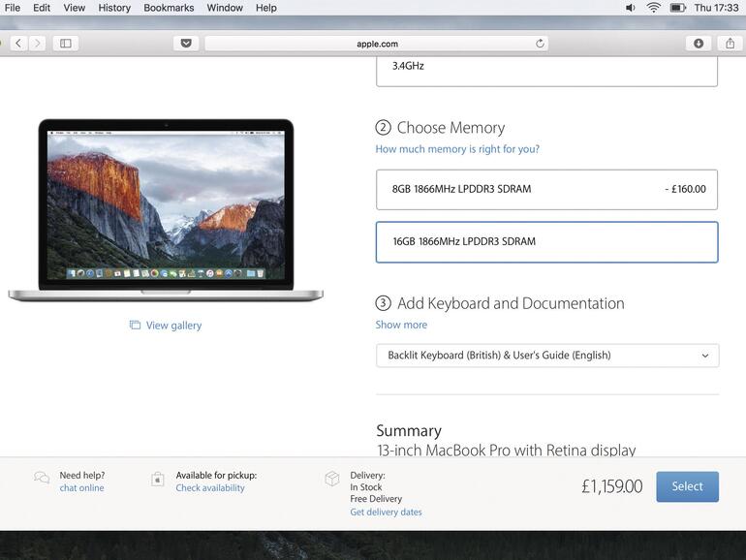Click Check availability for pickup

[210, 487]
